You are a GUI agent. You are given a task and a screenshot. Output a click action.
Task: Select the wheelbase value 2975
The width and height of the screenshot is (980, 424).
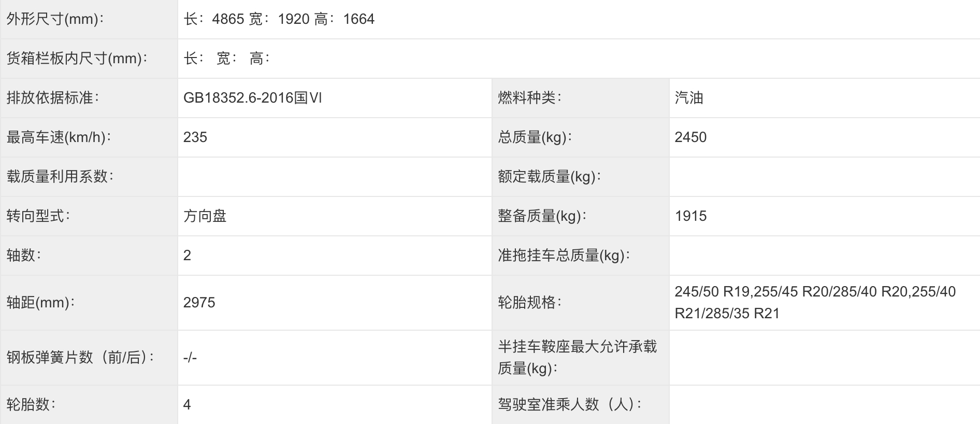coord(199,303)
